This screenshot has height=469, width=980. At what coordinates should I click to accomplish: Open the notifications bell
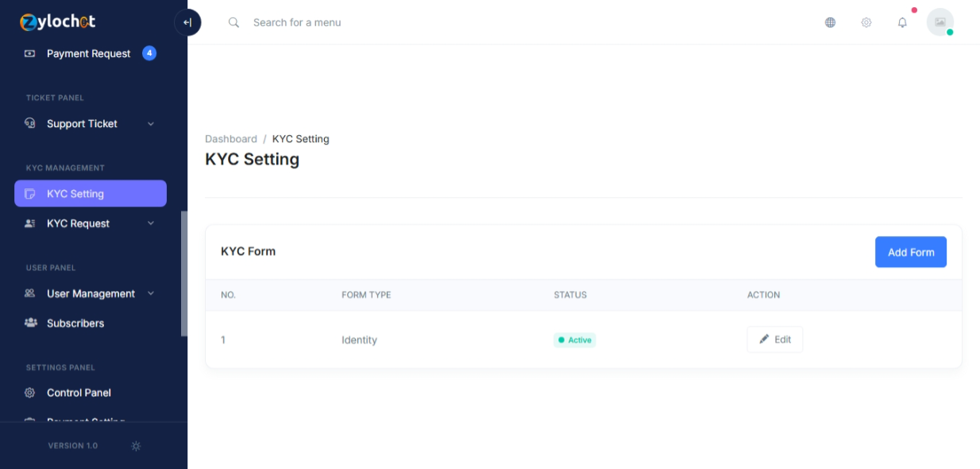pyautogui.click(x=902, y=22)
